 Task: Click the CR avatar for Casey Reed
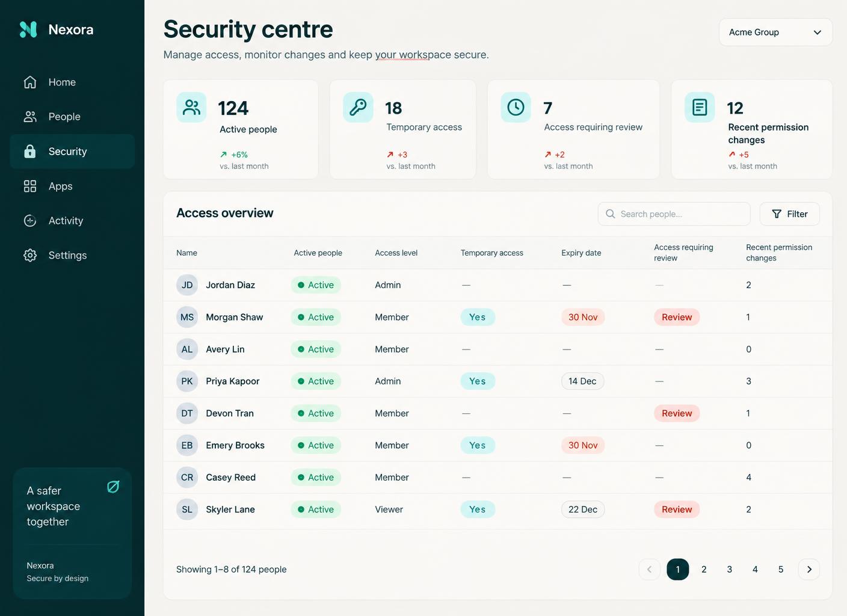[x=187, y=478]
